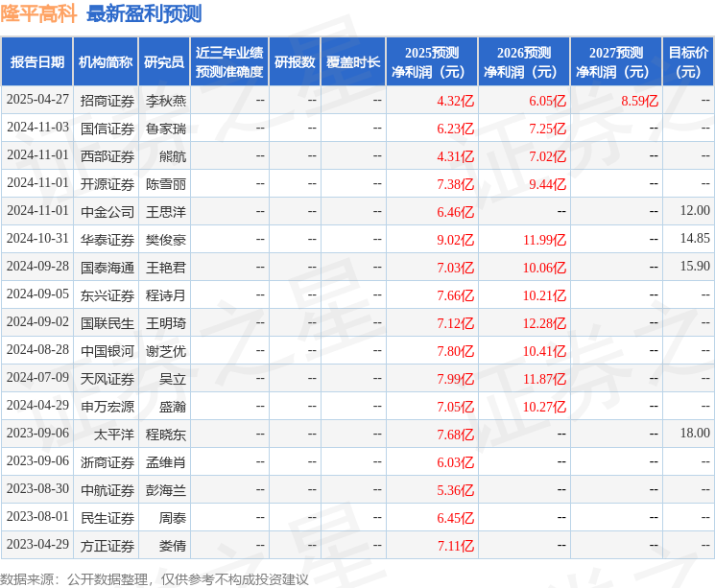The width and height of the screenshot is (715, 588).
Task: Click the 11.99亿 forecast value
Action: tap(544, 240)
